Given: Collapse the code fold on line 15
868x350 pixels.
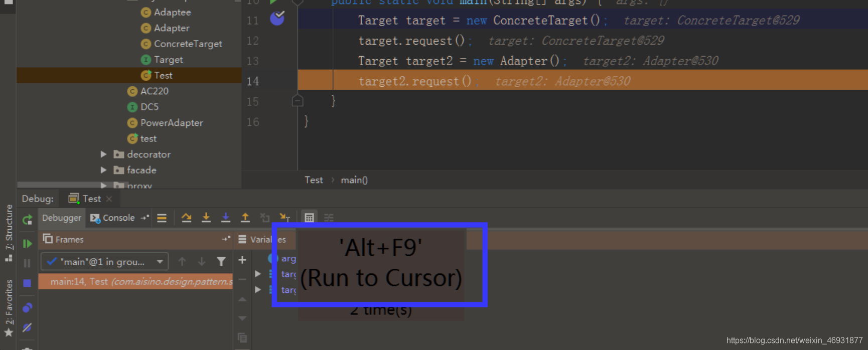Looking at the screenshot, I should click(298, 101).
